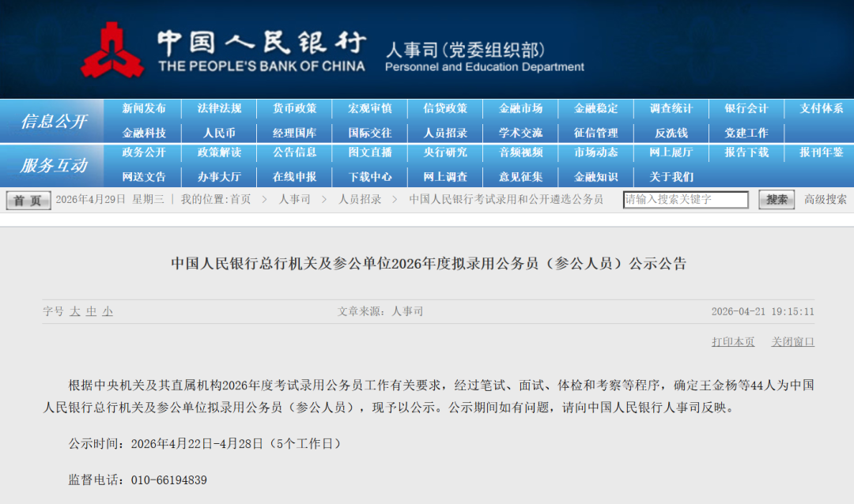Image resolution: width=854 pixels, height=504 pixels.
Task: Open the 人民币 navigation item
Action: [x=219, y=133]
